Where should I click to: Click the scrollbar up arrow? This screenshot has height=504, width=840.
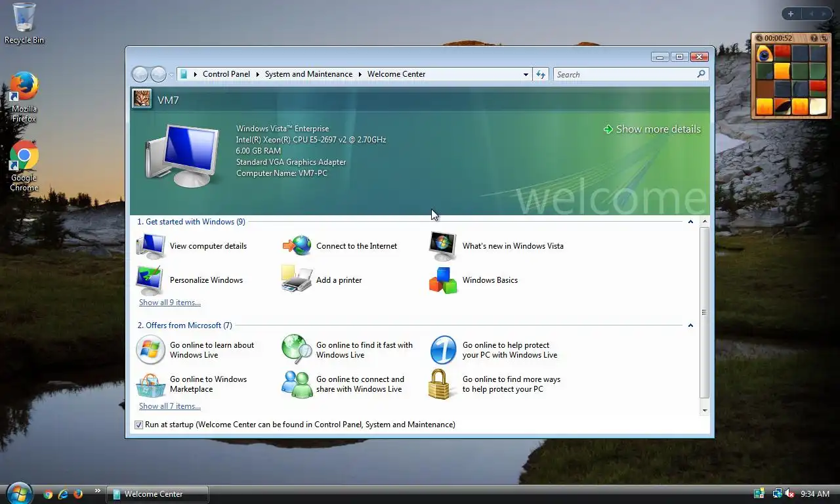(705, 221)
